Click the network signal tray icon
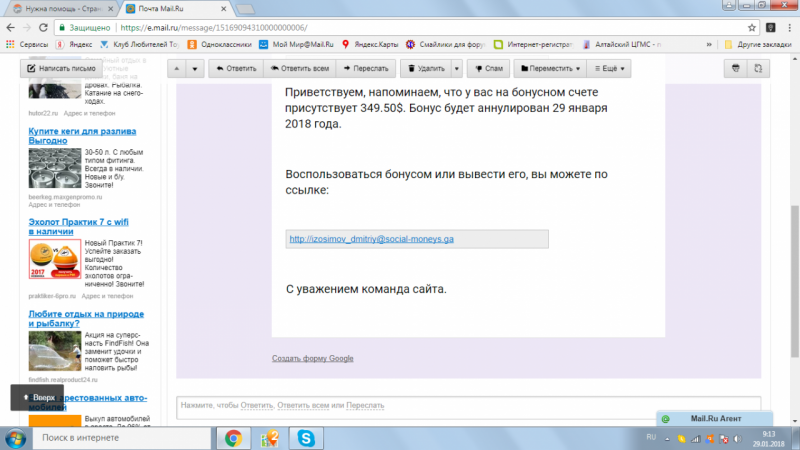This screenshot has width=800, height=450. point(695,439)
